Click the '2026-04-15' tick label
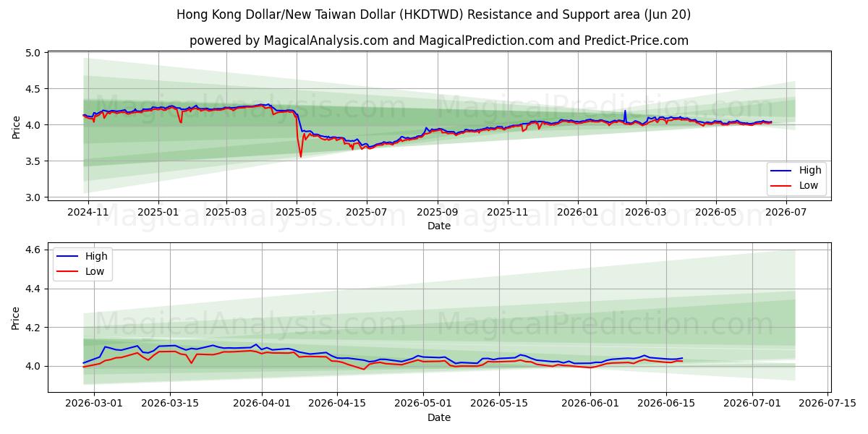 (x=336, y=404)
